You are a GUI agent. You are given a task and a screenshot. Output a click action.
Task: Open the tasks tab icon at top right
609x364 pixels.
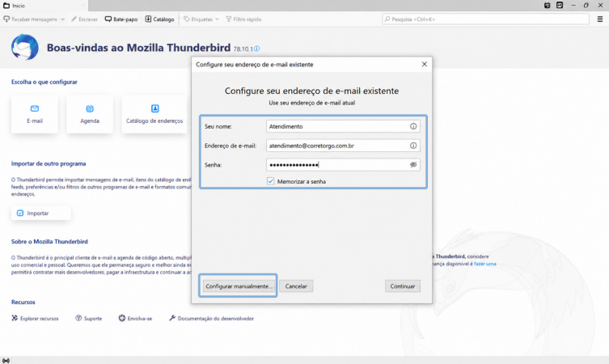(560, 6)
